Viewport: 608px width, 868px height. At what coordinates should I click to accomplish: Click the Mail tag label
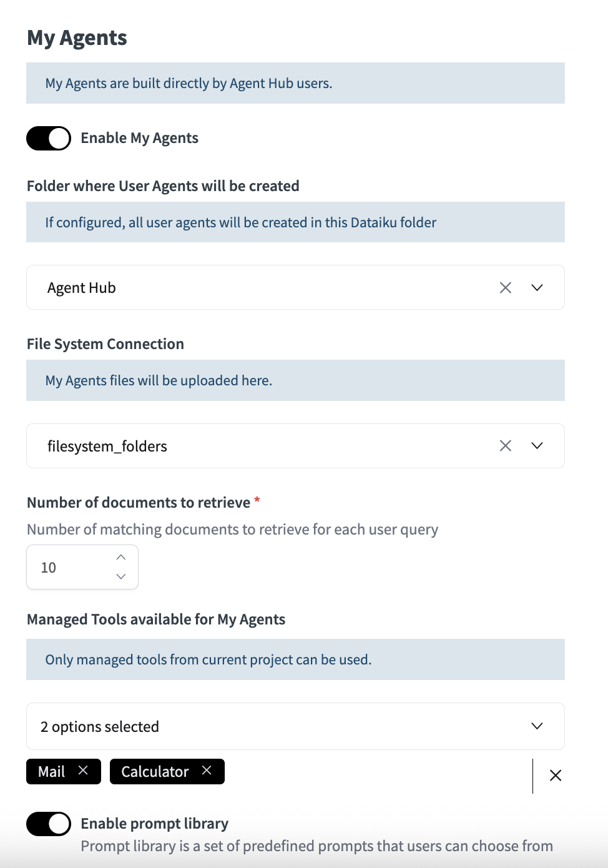(52, 772)
